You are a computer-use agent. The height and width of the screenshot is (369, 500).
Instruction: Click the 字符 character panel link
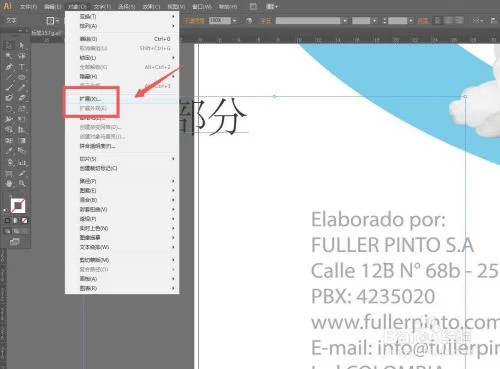(x=265, y=21)
